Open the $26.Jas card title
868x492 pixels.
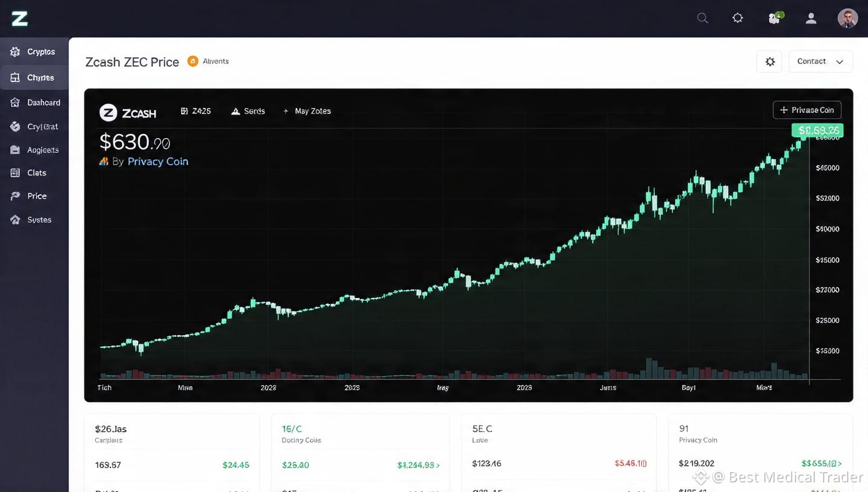111,429
